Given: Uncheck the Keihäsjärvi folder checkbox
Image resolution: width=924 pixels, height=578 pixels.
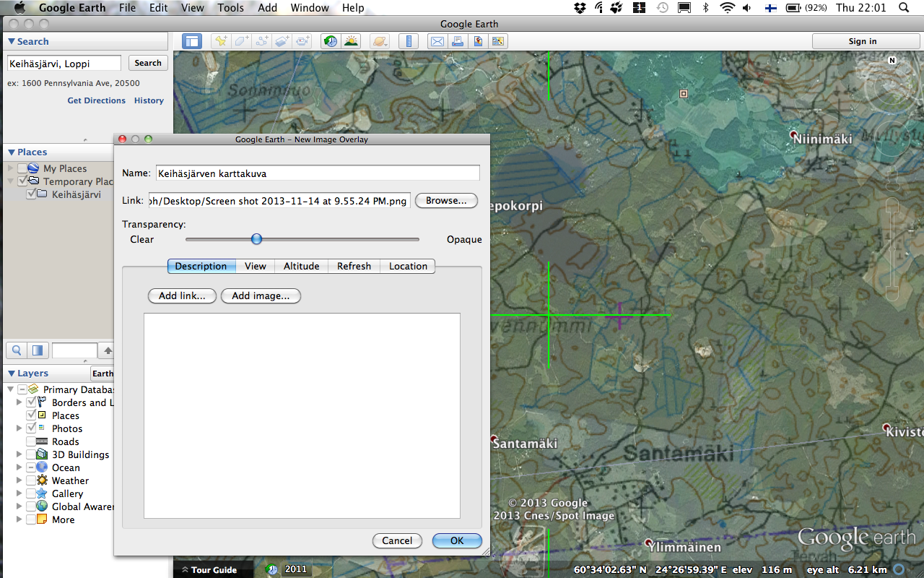Looking at the screenshot, I should coord(31,194).
